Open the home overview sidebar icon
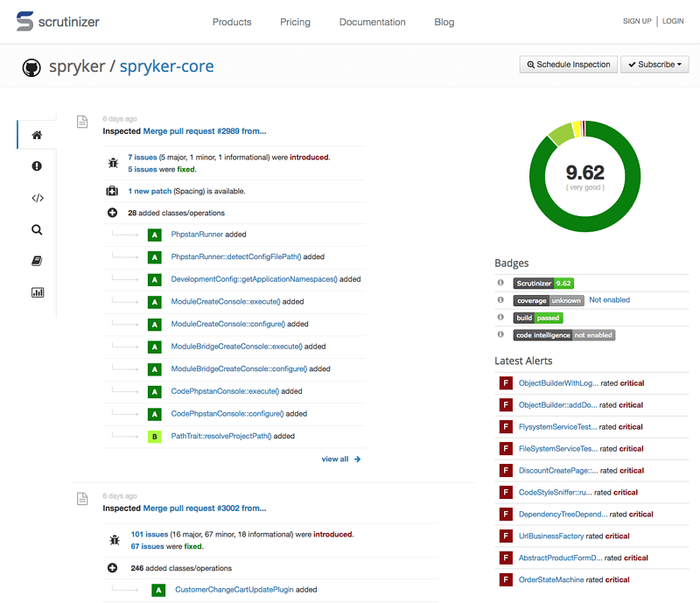The image size is (700, 603). click(x=37, y=135)
